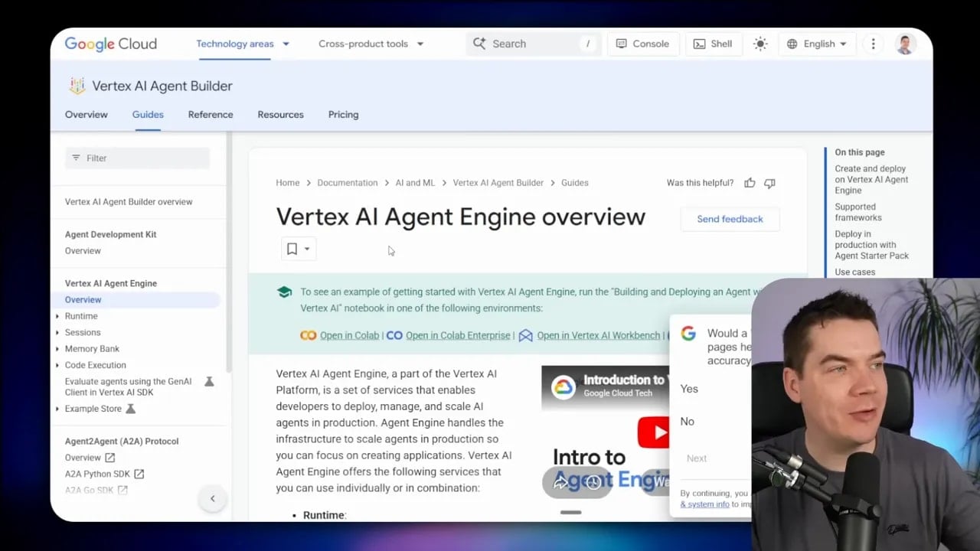
Task: Open A2A Overview external link
Action: click(90, 458)
